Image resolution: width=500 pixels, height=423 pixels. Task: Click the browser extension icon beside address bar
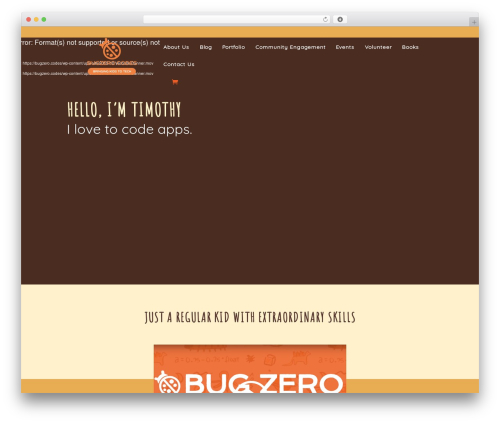click(x=340, y=19)
